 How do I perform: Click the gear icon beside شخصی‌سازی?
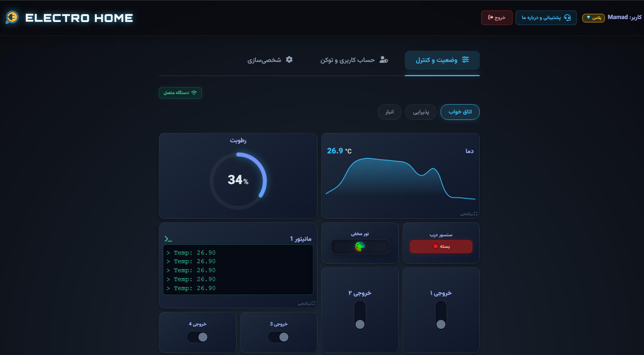pyautogui.click(x=289, y=59)
